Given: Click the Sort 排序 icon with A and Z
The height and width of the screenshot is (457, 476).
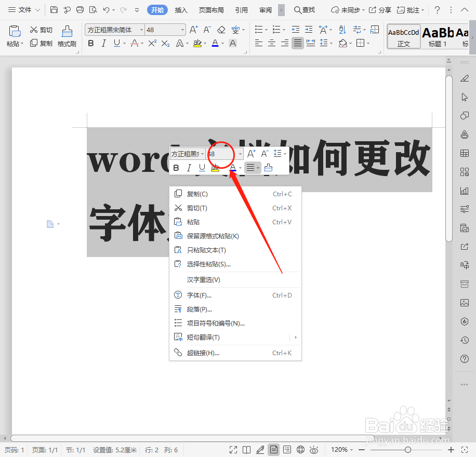Looking at the screenshot, I should [342, 30].
